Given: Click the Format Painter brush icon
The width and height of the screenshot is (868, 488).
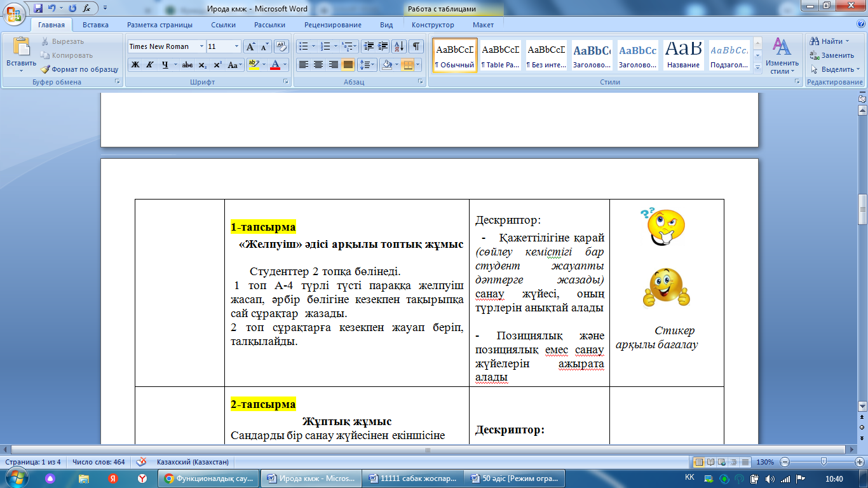Looking at the screenshot, I should tap(46, 69).
